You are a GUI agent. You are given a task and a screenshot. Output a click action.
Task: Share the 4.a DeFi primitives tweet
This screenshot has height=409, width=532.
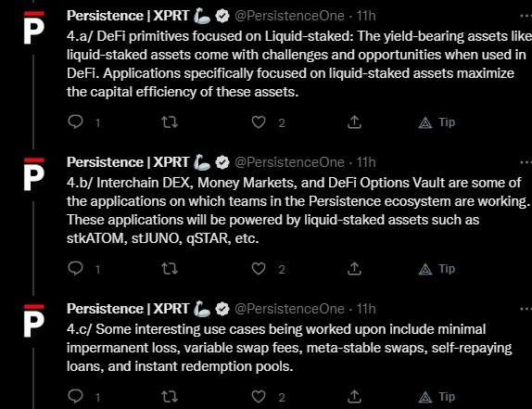tap(354, 121)
